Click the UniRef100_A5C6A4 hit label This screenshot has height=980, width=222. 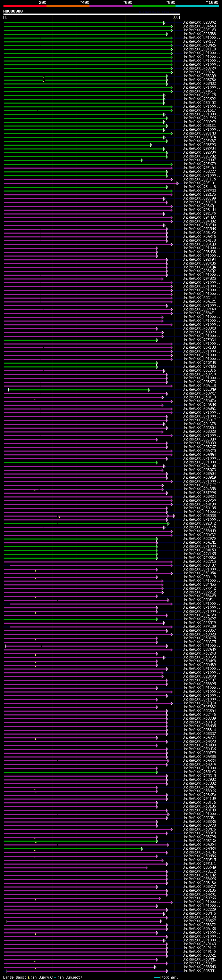pos(199,711)
